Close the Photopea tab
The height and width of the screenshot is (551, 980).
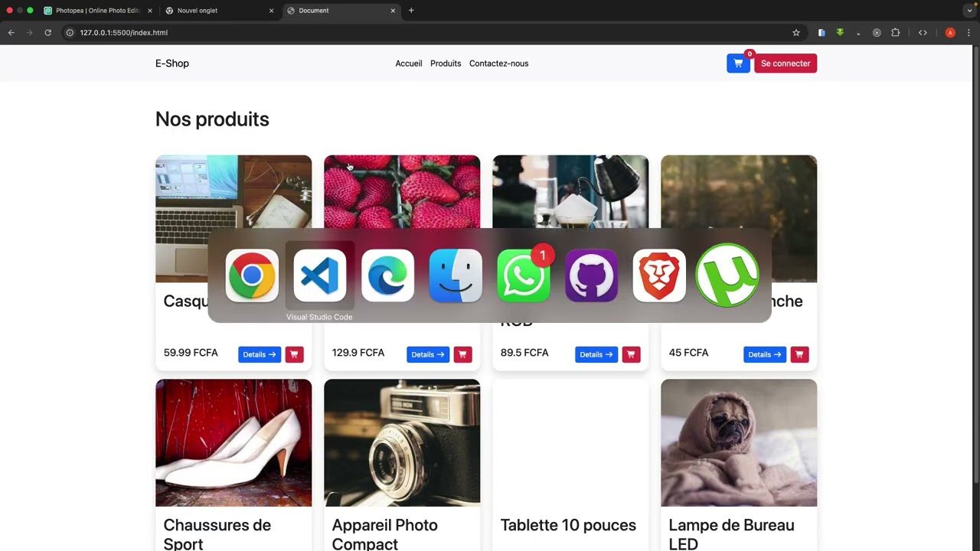click(x=149, y=11)
